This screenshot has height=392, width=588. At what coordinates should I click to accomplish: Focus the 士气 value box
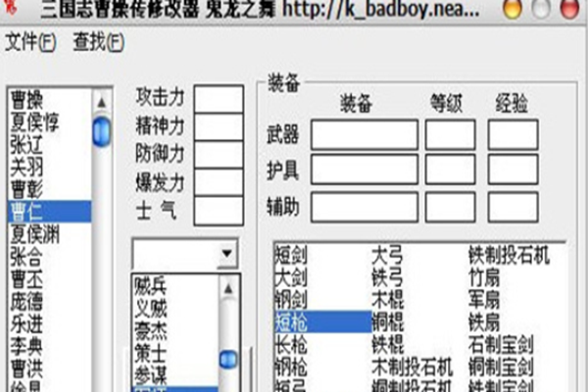[218, 209]
